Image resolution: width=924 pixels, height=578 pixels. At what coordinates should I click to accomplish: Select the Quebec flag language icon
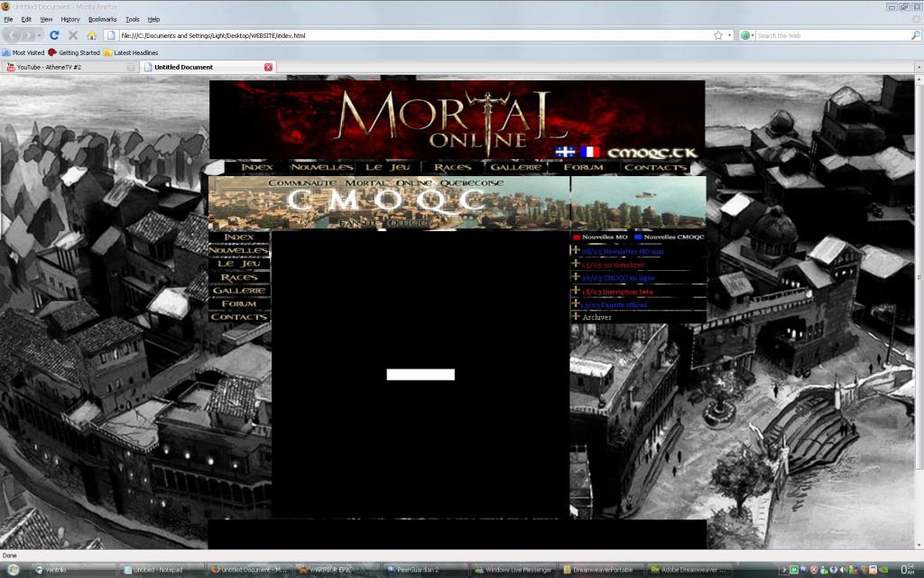(565, 152)
